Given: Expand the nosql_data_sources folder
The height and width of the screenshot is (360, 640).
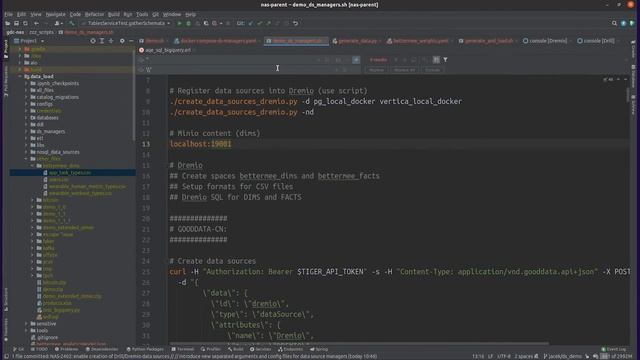Looking at the screenshot, I should coord(27,152).
